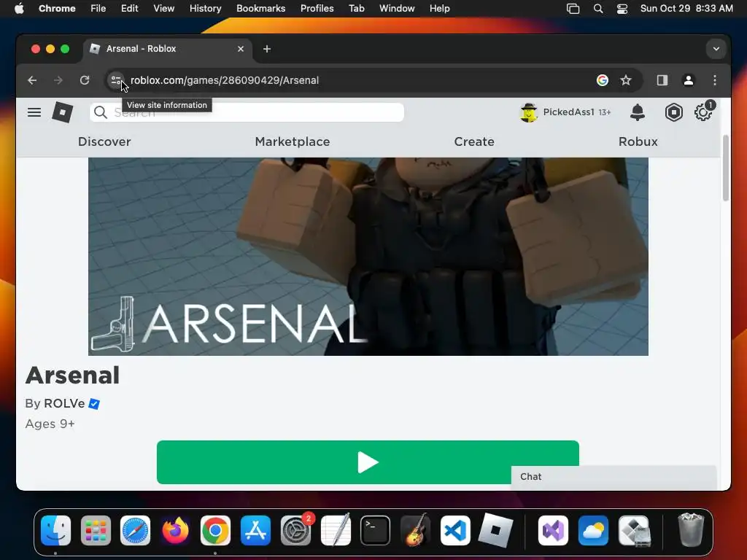The height and width of the screenshot is (560, 747).
Task: Open the History menu
Action: [205, 9]
